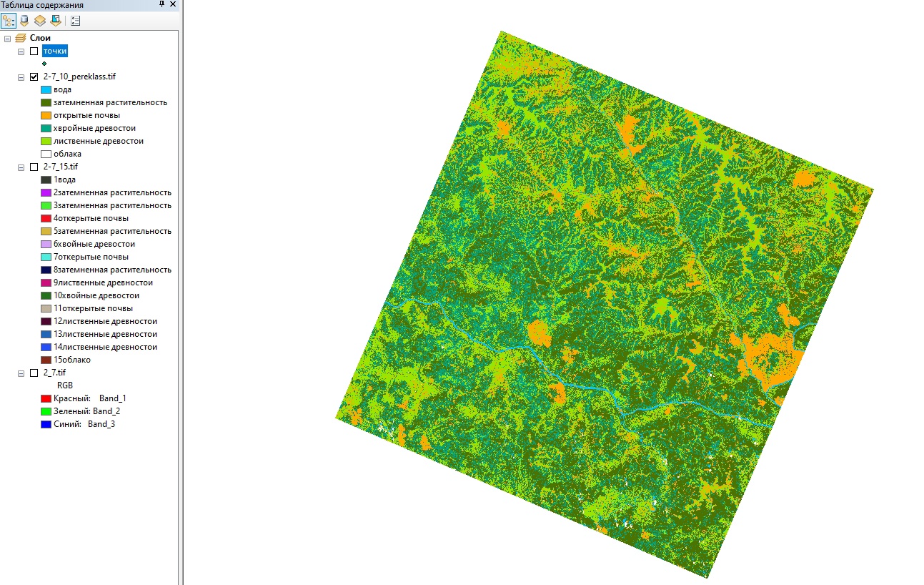
Task: Click the red Красный Band_1 swatch
Action: 46,399
